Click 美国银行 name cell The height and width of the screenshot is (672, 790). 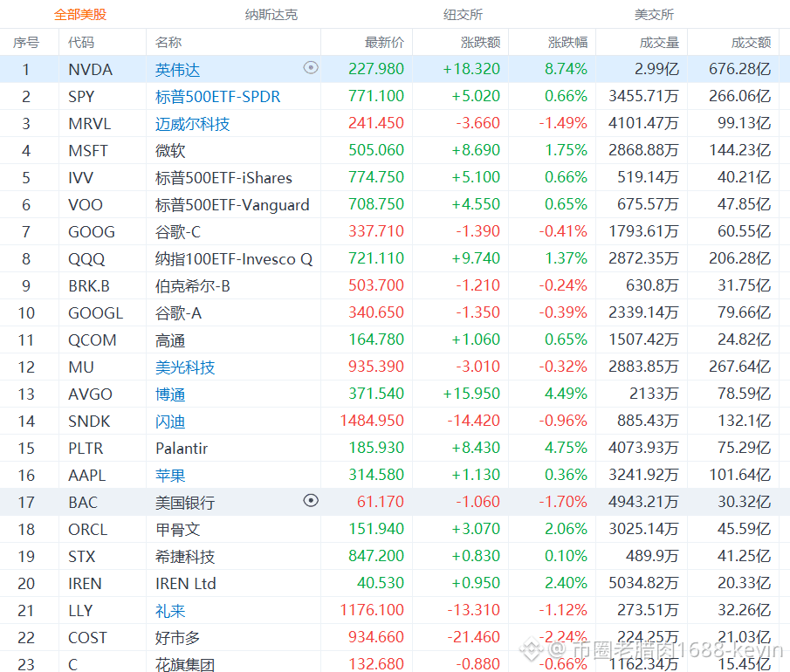click(185, 502)
